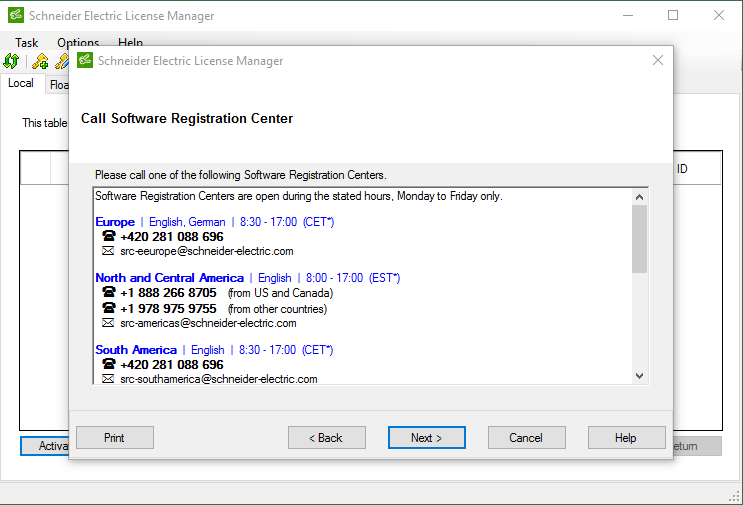Switch to the Floating tab
743x505 pixels.
point(59,85)
